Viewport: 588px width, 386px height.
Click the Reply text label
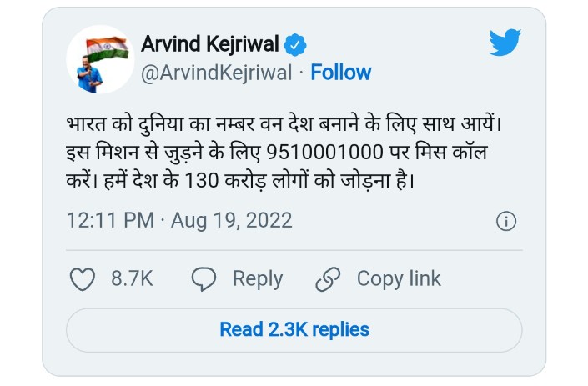click(x=258, y=279)
